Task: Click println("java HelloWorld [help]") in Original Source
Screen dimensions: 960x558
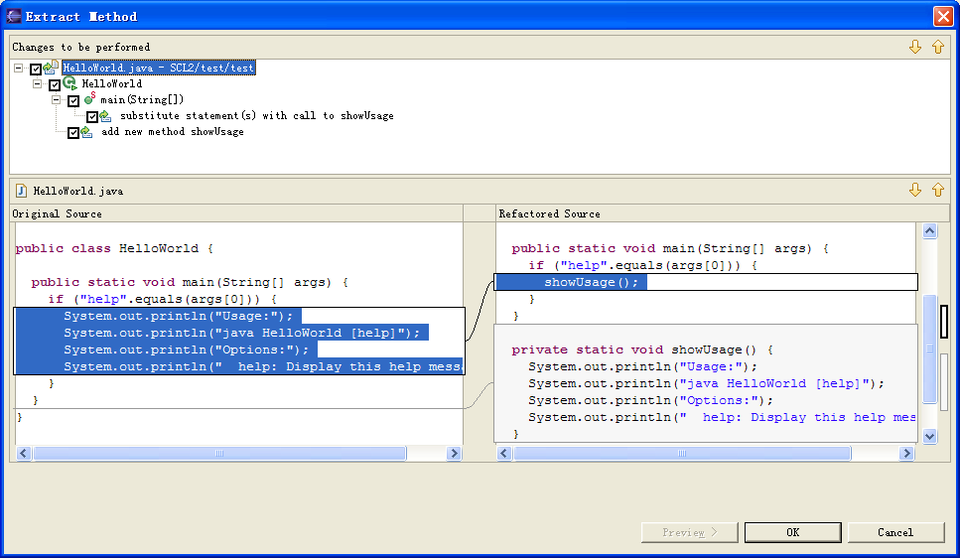Action: point(242,333)
